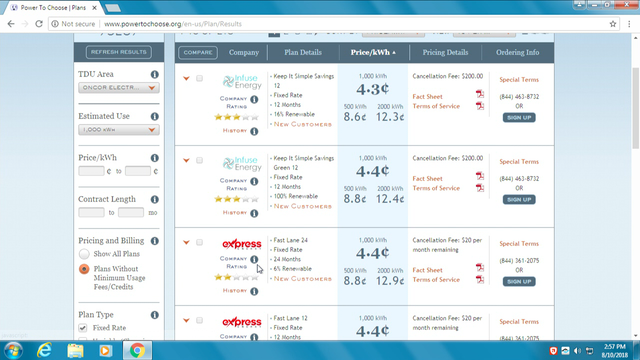Open Terms of Service PDF icon for Keep It Simple Savings 12
640x360 pixels.
click(480, 106)
